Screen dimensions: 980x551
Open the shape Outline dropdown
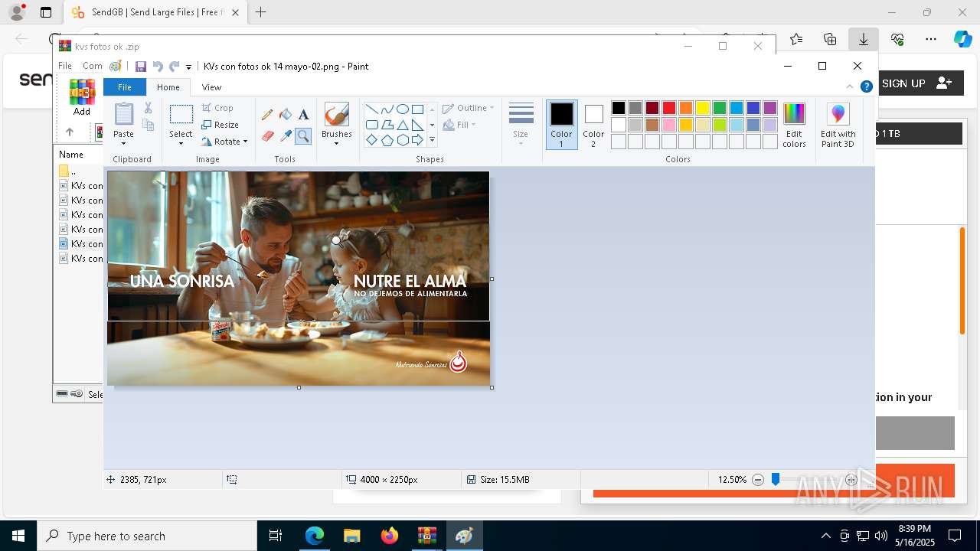(x=468, y=108)
